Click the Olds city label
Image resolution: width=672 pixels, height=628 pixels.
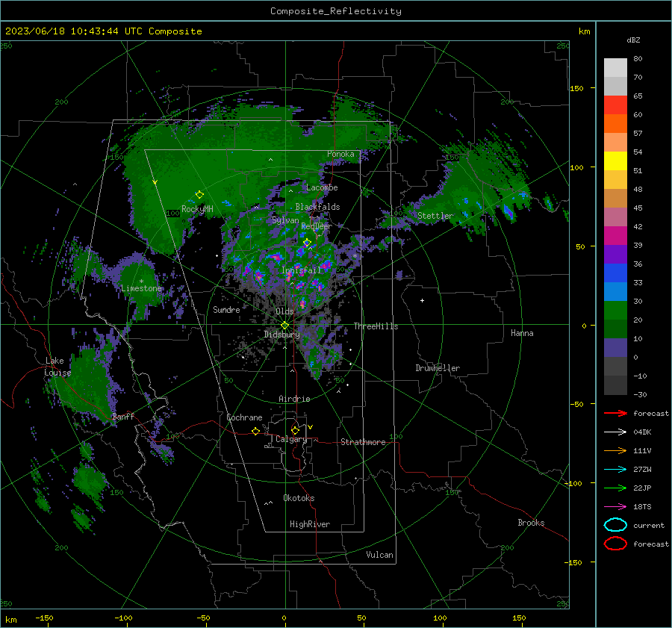(284, 311)
